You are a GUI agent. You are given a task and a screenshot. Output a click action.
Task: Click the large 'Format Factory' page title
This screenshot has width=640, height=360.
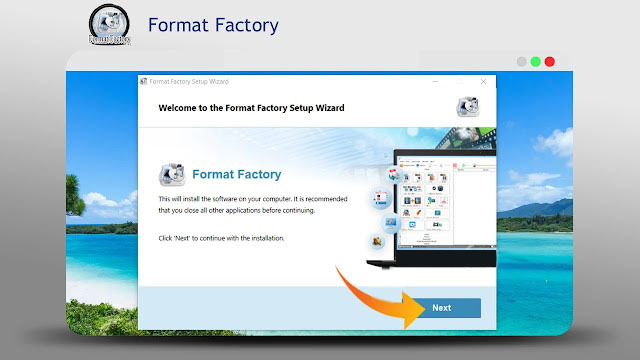213,25
